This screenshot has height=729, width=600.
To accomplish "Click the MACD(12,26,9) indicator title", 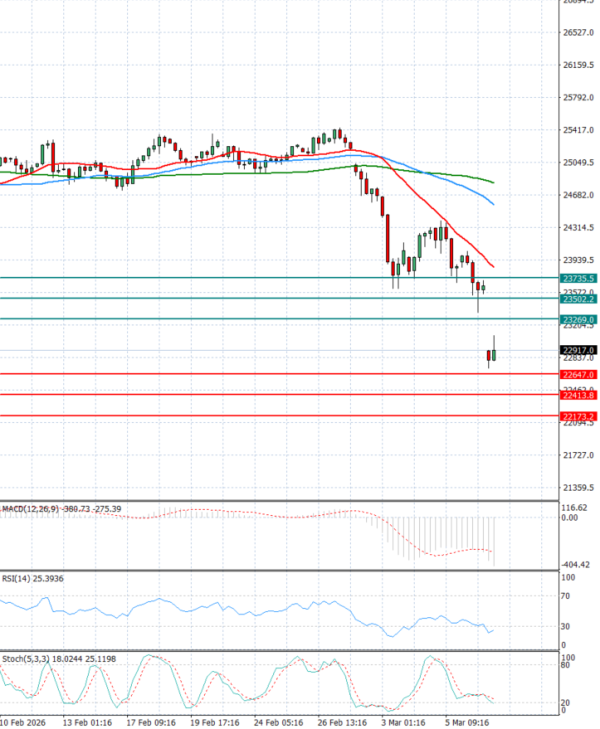I will (x=30, y=509).
